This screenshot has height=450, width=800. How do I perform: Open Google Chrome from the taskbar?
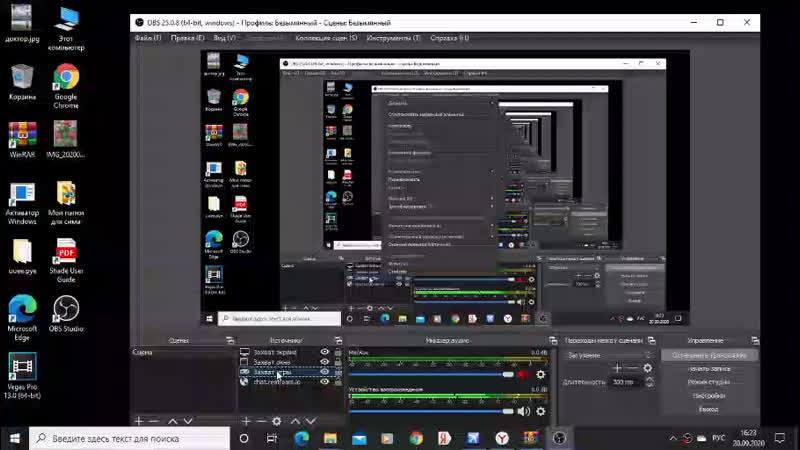[416, 438]
